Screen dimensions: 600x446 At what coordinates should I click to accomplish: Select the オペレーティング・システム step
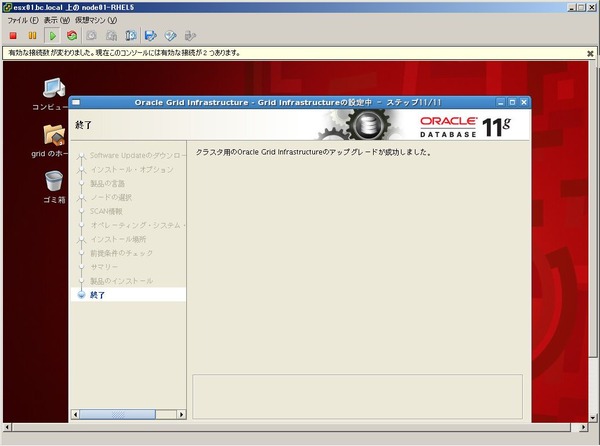click(x=137, y=225)
